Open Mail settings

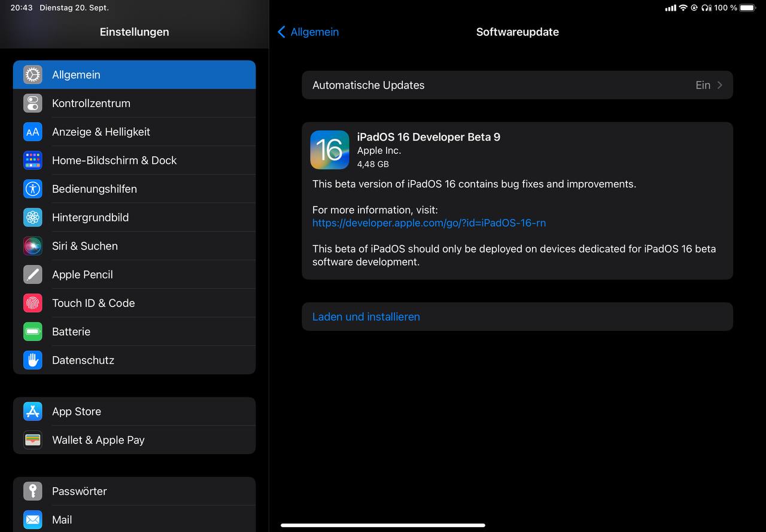tap(134, 519)
